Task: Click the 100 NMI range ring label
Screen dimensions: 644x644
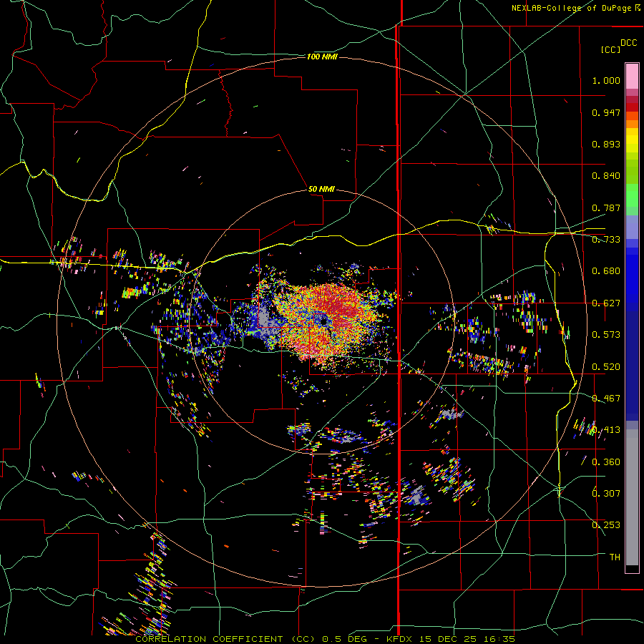Action: click(x=322, y=57)
